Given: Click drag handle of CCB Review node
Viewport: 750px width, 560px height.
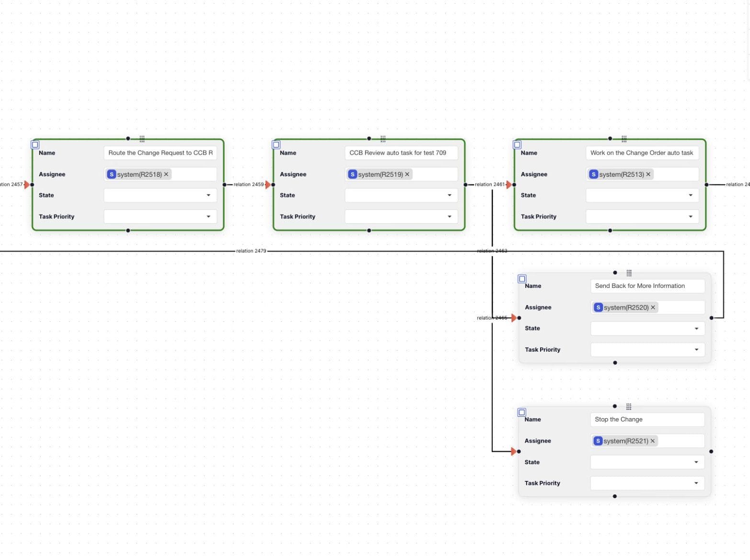Looking at the screenshot, I should click(x=383, y=139).
